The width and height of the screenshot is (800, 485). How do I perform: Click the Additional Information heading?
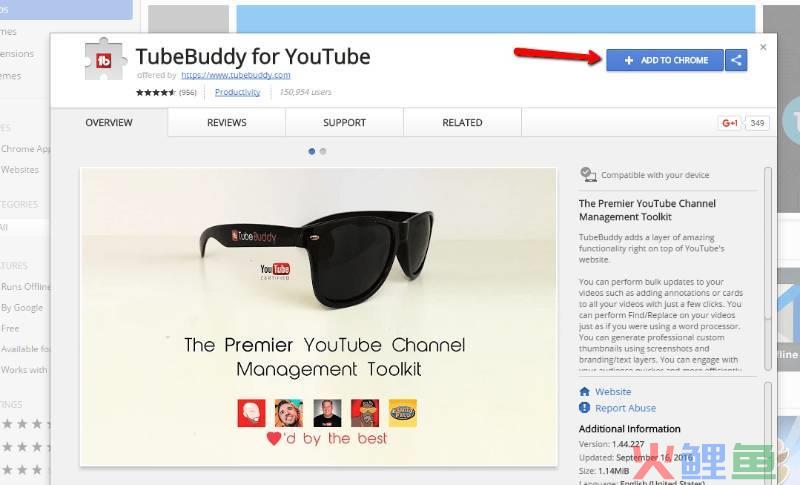(x=630, y=429)
